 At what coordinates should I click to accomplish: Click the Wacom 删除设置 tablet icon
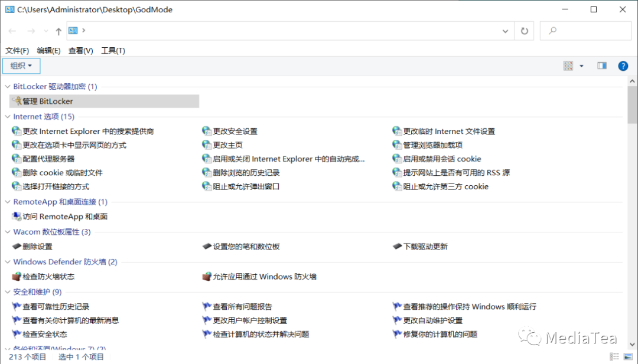click(17, 246)
